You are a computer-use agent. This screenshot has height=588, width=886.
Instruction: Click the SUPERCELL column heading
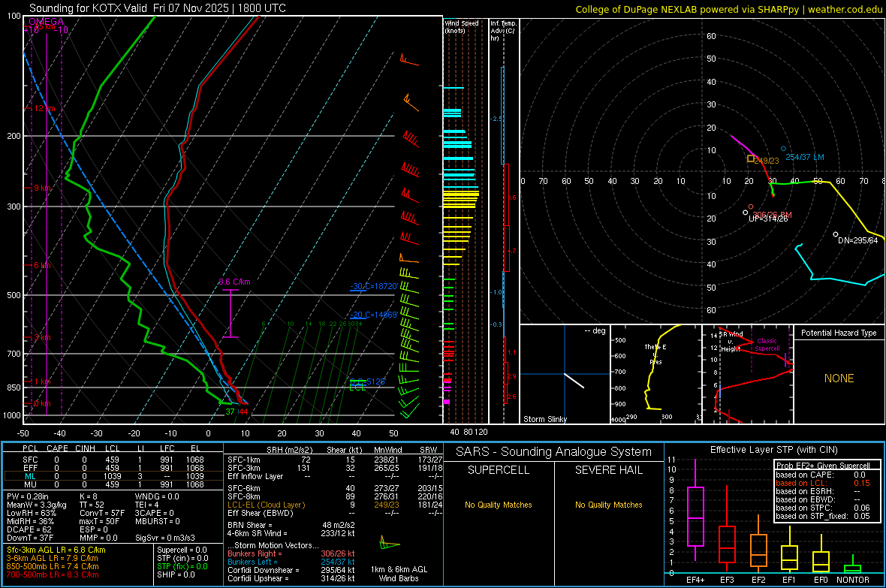coord(499,470)
